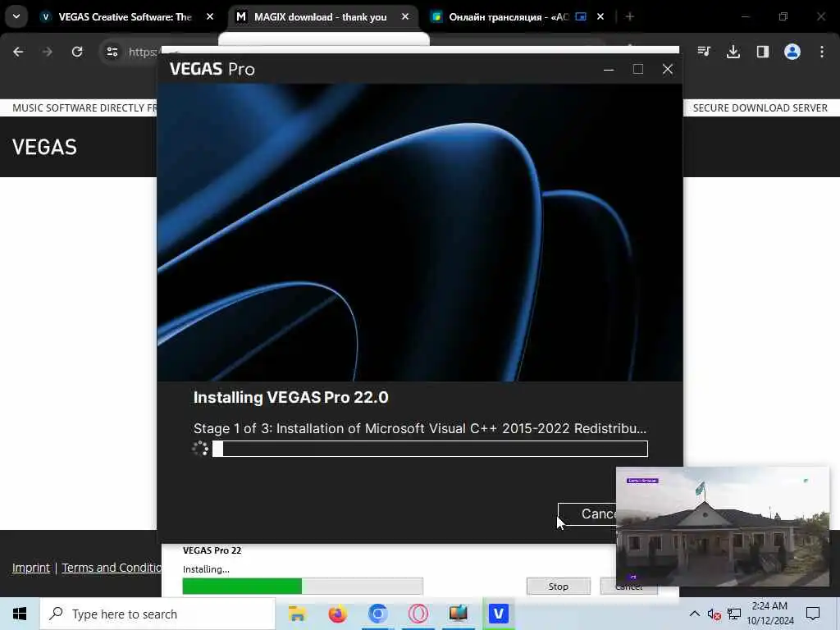Toggle the browser side panel icon

tap(763, 52)
